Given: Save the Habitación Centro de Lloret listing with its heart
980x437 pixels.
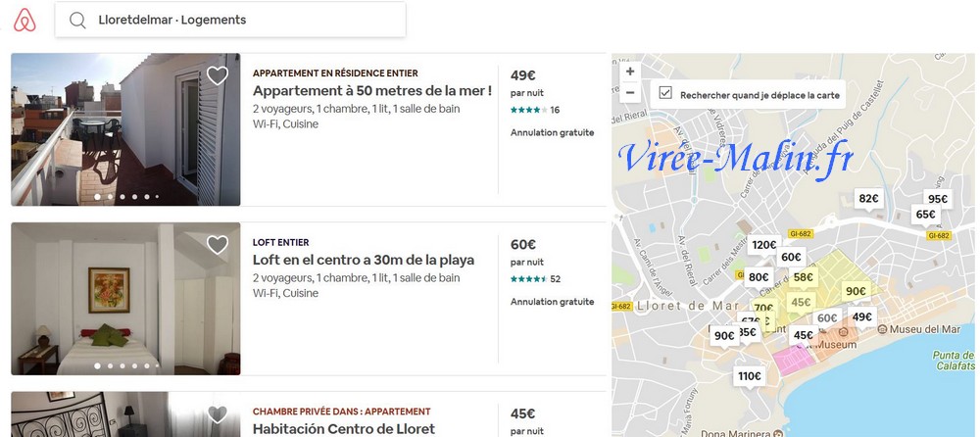Looking at the screenshot, I should pyautogui.click(x=218, y=413).
